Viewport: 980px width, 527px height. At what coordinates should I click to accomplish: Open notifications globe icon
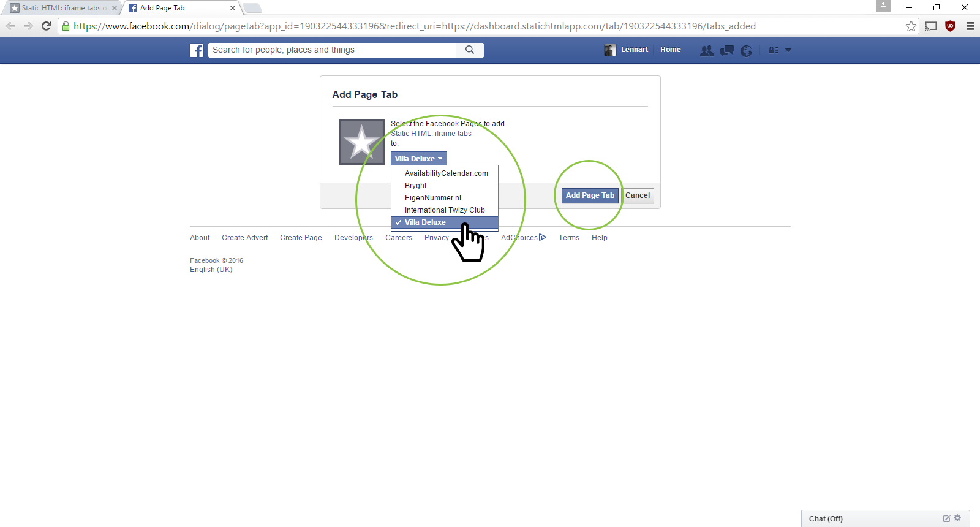746,51
